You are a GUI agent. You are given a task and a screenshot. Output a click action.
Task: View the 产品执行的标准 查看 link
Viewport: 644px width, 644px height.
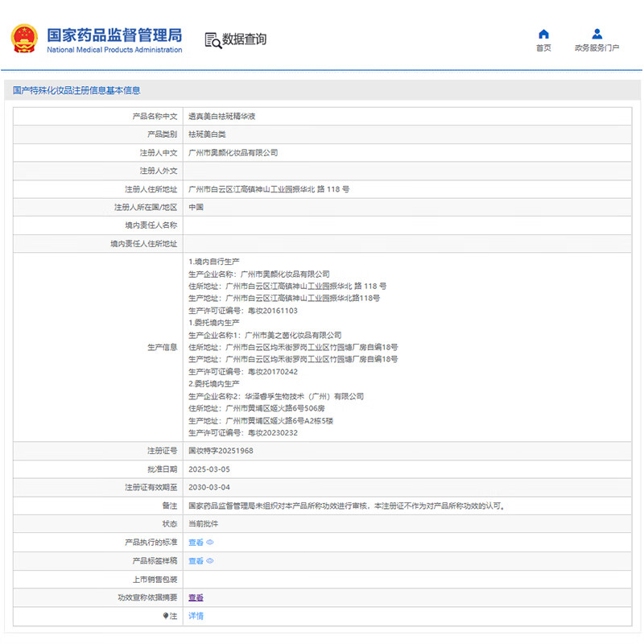[x=196, y=543]
